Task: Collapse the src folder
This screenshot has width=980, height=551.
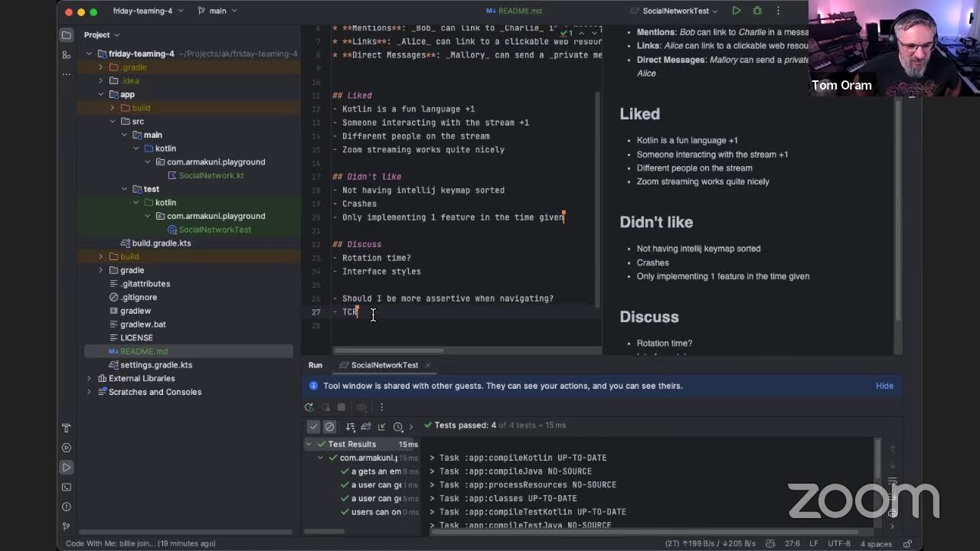Action: pyautogui.click(x=113, y=121)
